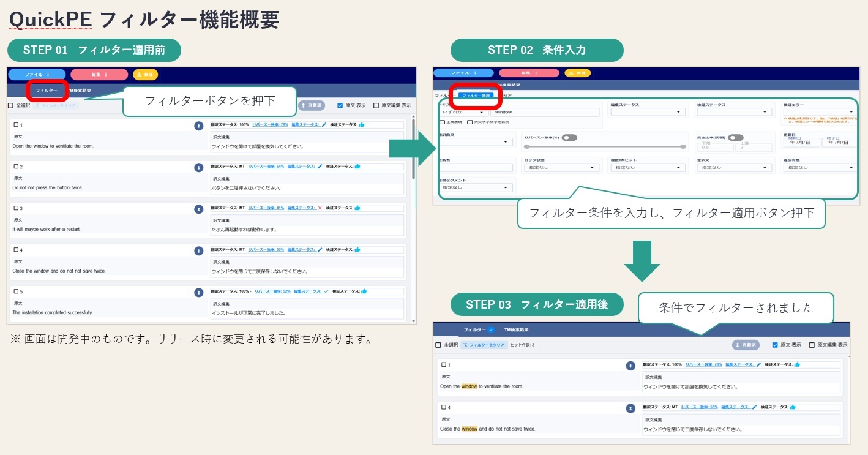Enable 正規表現 checkbox in STEP 02

[x=443, y=122]
